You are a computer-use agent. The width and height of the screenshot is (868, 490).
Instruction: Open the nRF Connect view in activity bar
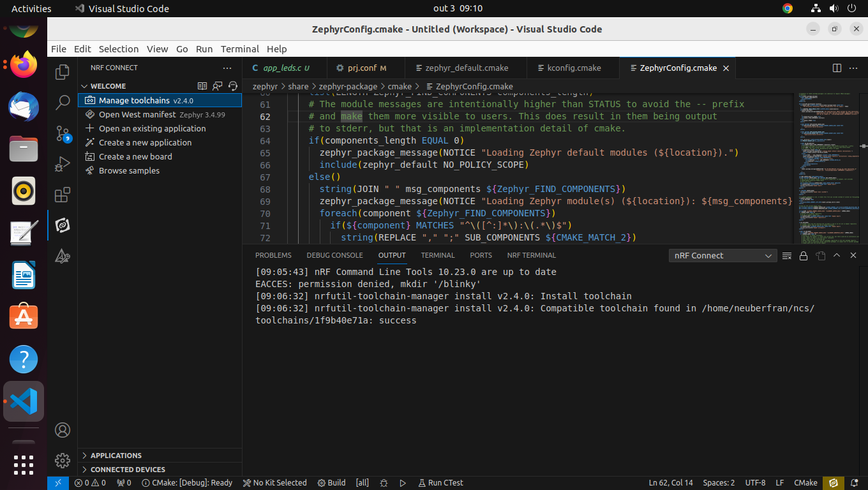63,225
